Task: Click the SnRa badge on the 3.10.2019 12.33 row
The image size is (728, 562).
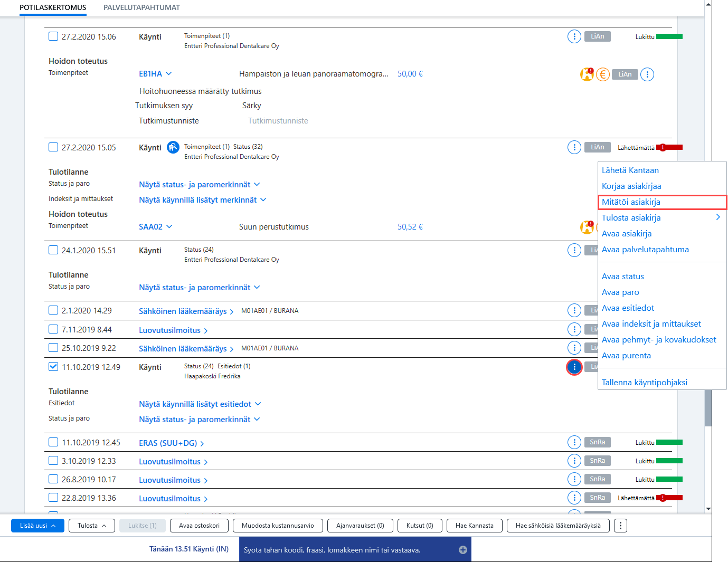Action: (598, 461)
